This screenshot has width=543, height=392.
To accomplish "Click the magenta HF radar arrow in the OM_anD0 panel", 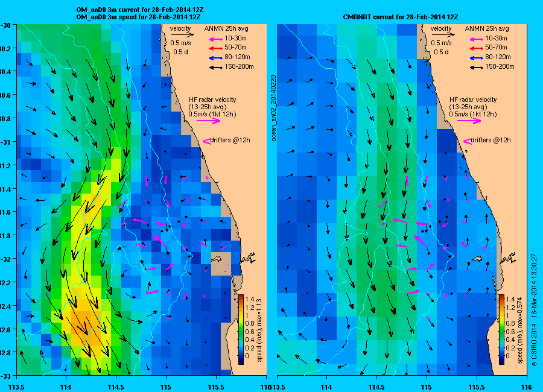I will (x=209, y=121).
